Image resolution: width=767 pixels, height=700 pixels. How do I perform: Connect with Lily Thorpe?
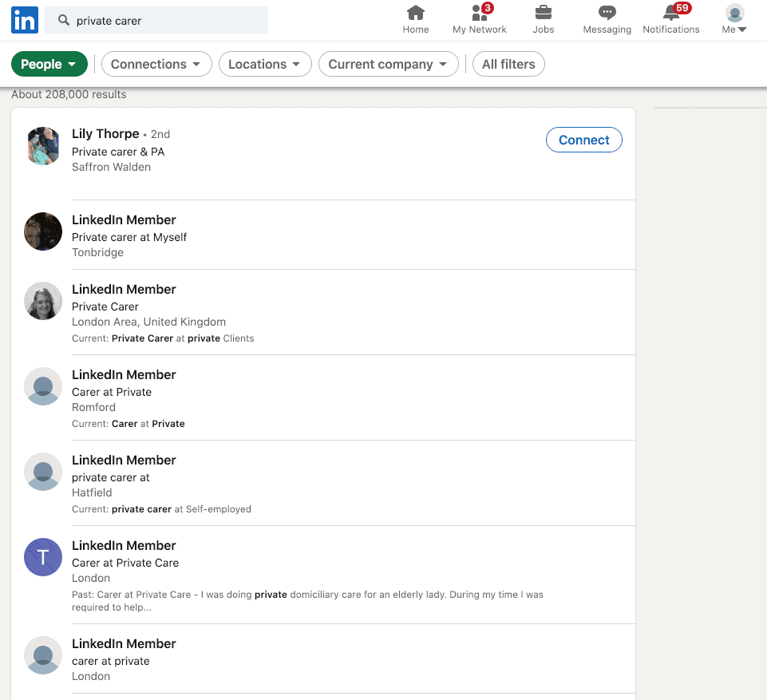[583, 139]
